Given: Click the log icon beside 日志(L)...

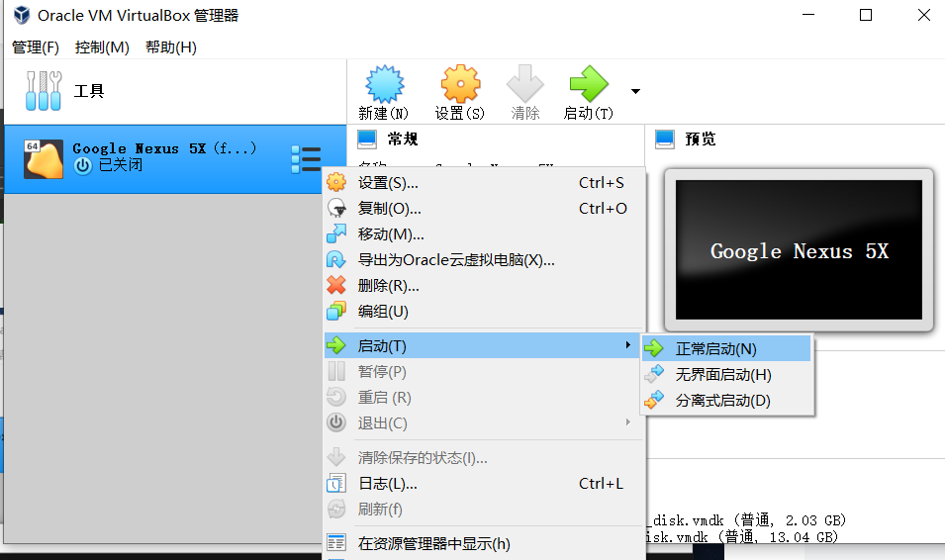Looking at the screenshot, I should click(336, 484).
